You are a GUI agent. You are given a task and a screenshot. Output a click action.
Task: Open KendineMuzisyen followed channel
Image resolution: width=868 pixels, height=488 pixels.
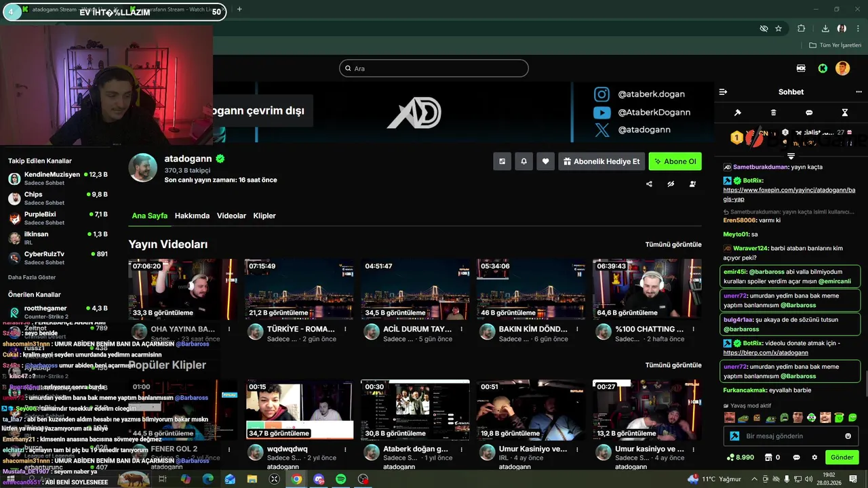coord(58,179)
